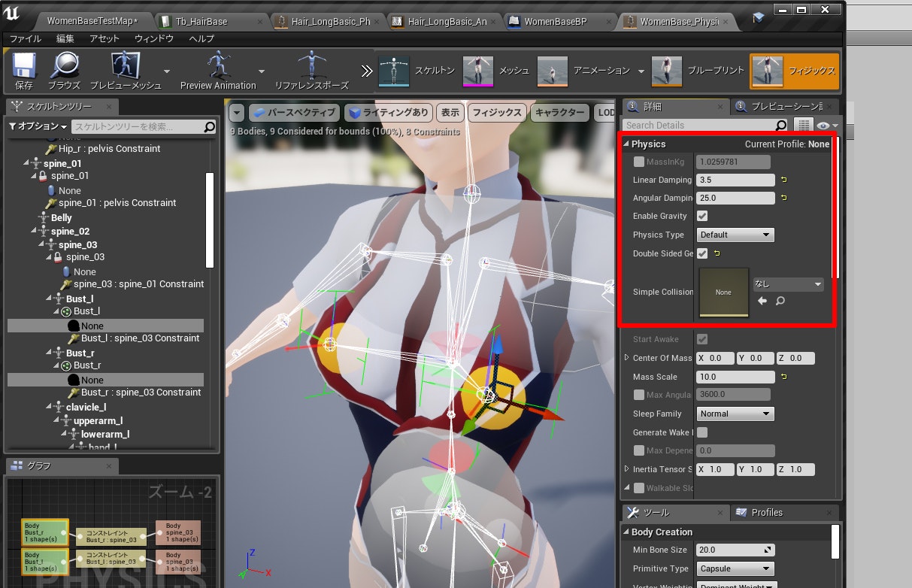912x588 pixels.
Task: Click viewport フィジックス button
Action: [497, 113]
